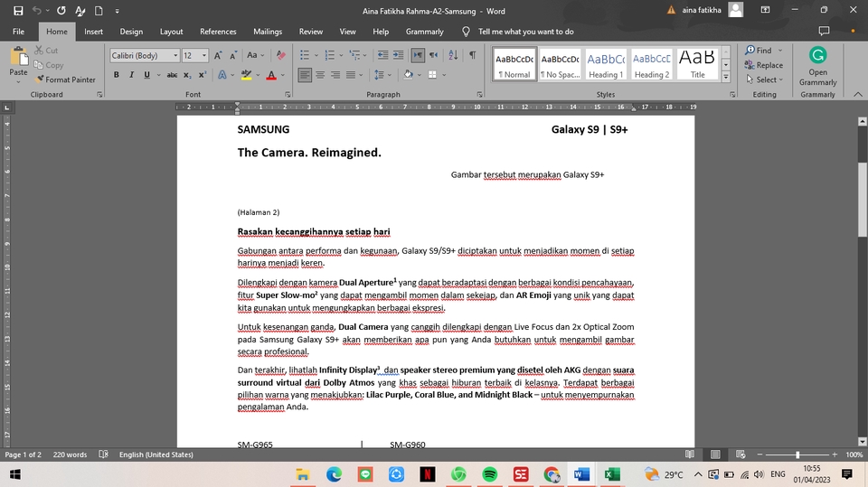Toggle justify alignment
Image resolution: width=868 pixels, height=487 pixels.
(x=351, y=75)
